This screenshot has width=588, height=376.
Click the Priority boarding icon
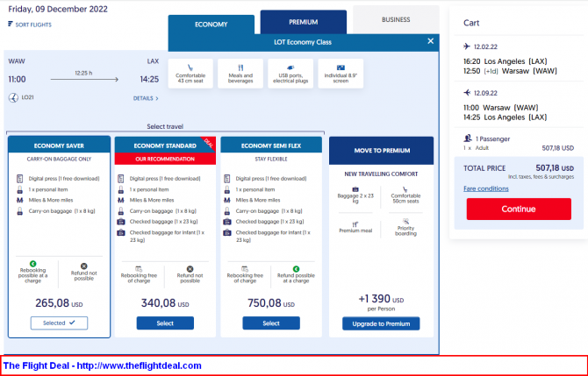coord(405,222)
